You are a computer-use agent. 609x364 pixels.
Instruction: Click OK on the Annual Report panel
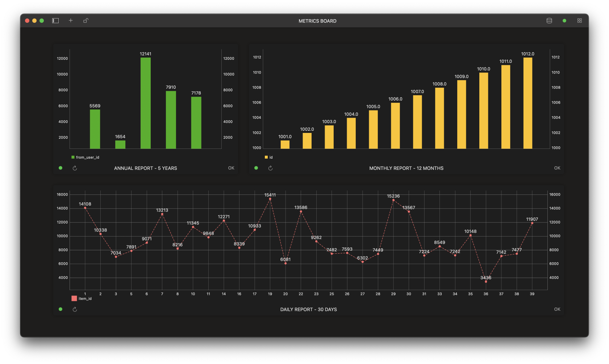[x=231, y=168]
